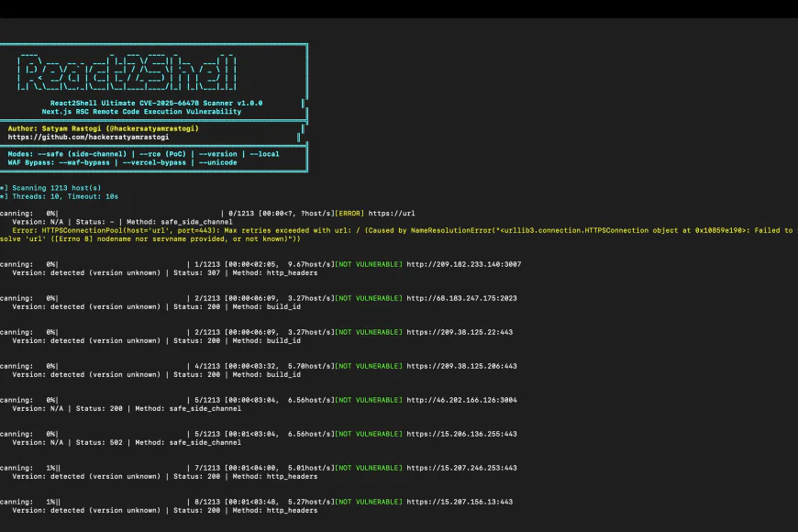Viewport: 798px width, 532px height.
Task: Open the GitHub link for hackersatyamrastogi
Action: click(x=87, y=138)
